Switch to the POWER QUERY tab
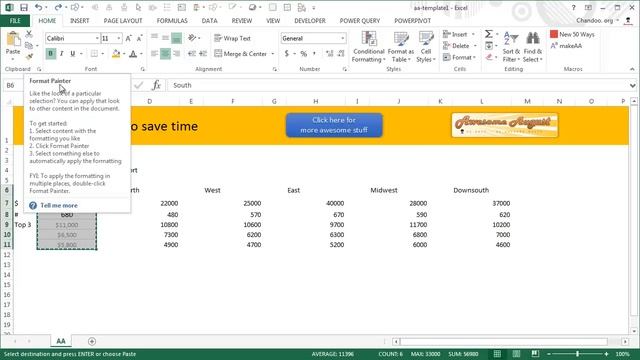This screenshot has height=360, width=640. (360, 20)
